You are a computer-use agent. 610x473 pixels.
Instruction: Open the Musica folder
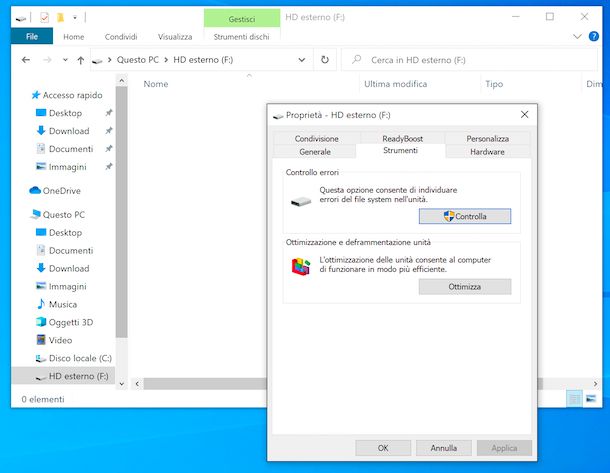coord(63,304)
